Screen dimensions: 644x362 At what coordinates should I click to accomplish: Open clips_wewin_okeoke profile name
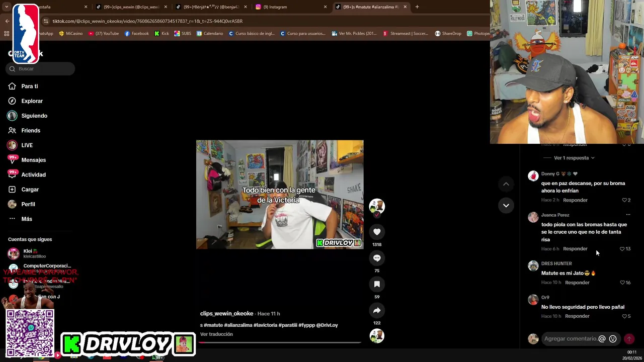pos(226,314)
